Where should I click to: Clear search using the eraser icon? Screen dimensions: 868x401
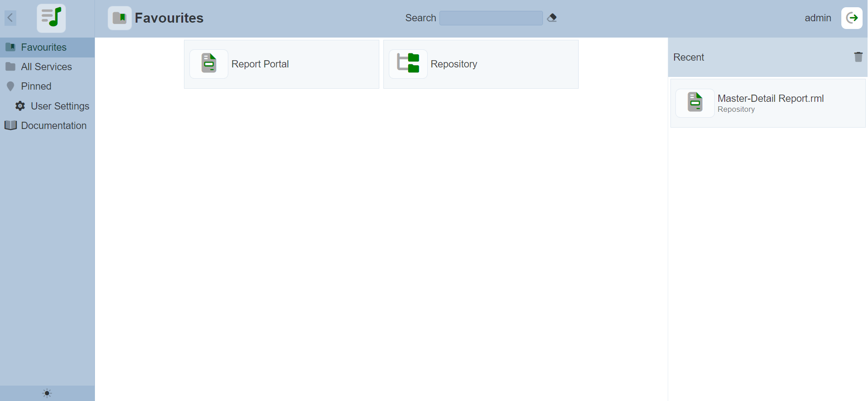point(552,18)
